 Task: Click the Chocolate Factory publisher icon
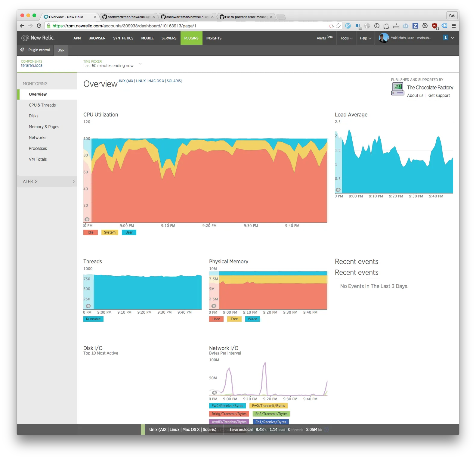[397, 89]
